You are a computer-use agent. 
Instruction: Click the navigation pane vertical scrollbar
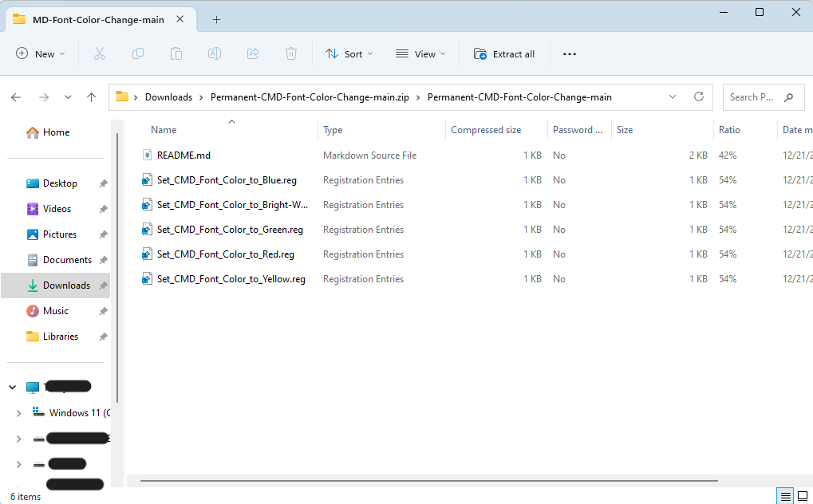[117, 268]
